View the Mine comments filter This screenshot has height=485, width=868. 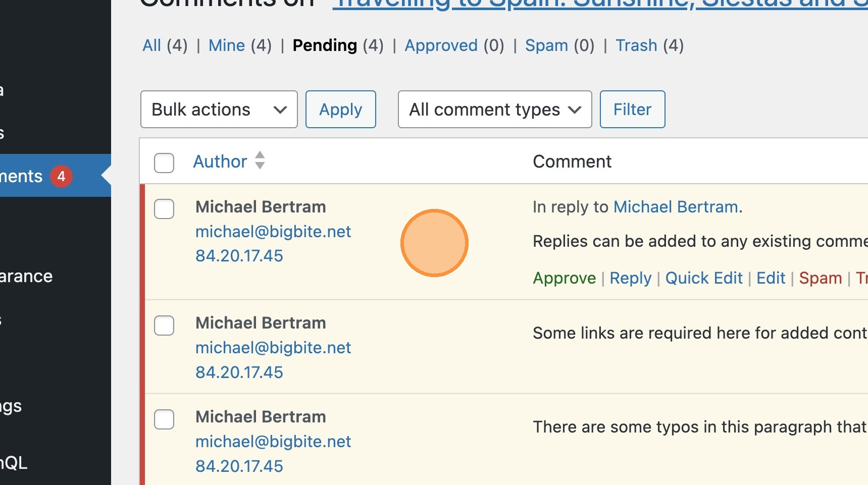click(227, 45)
